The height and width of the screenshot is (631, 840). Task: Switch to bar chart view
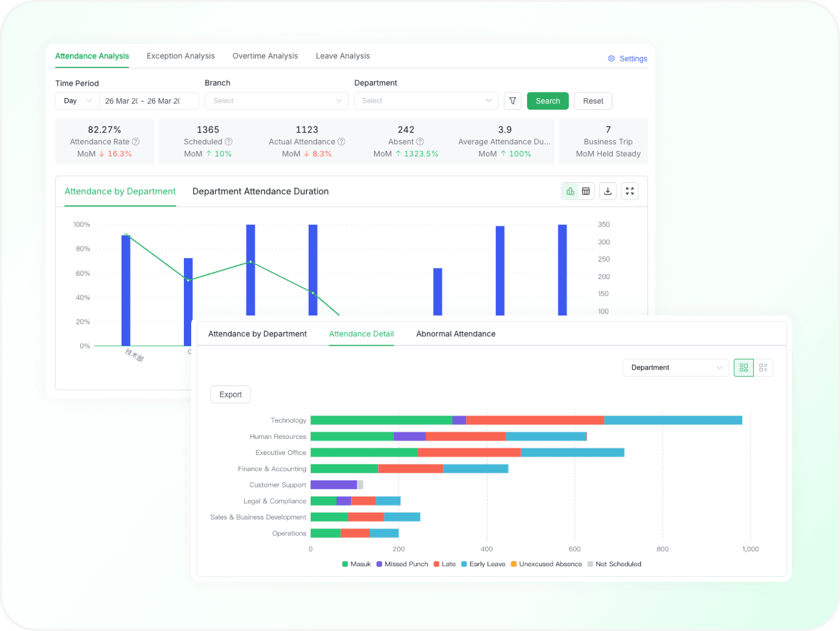pos(570,191)
